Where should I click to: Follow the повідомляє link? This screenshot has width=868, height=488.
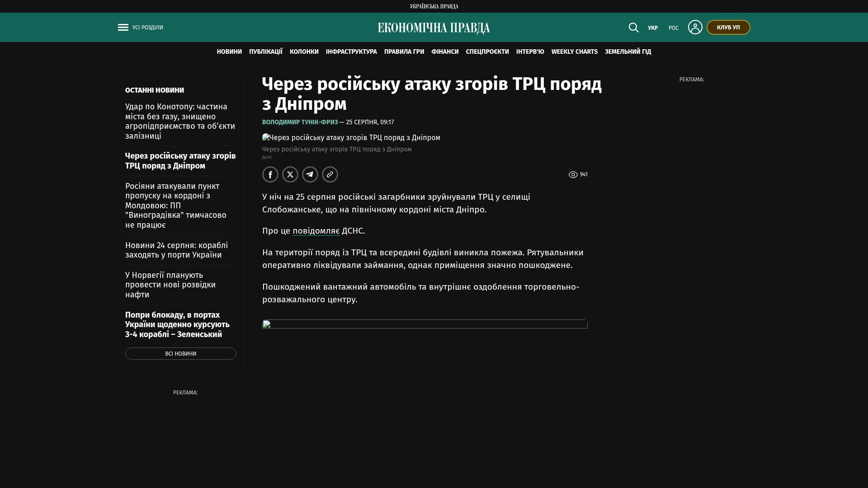coord(316,231)
